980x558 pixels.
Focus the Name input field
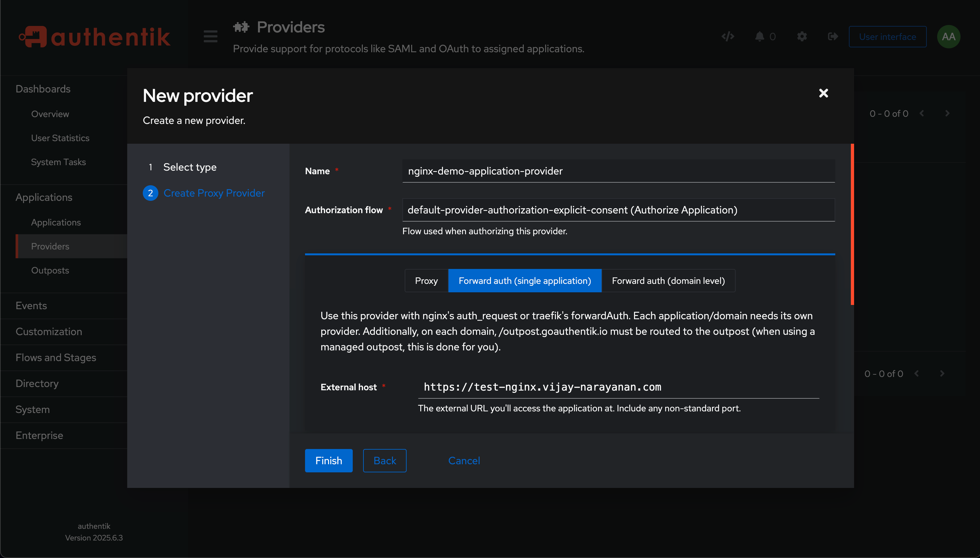618,171
